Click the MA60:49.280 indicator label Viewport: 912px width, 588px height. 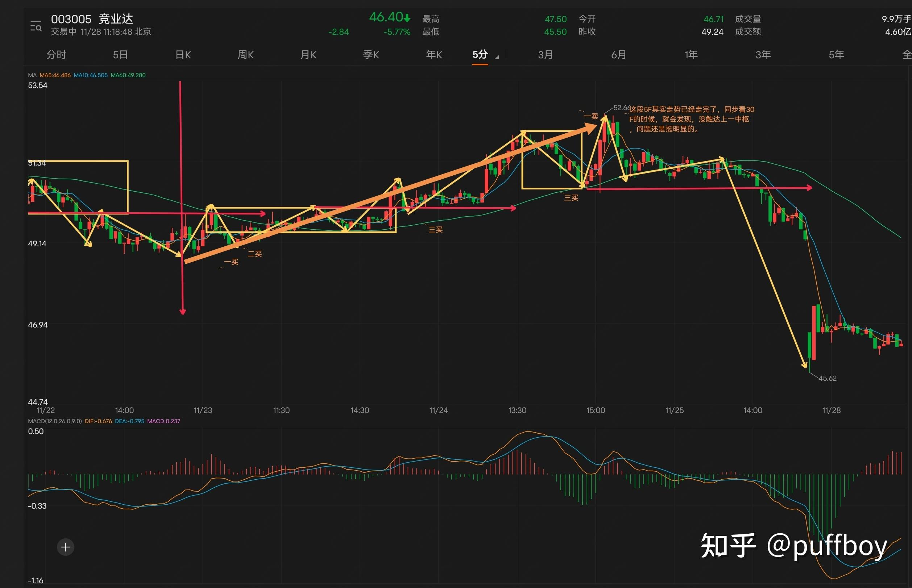[128, 75]
